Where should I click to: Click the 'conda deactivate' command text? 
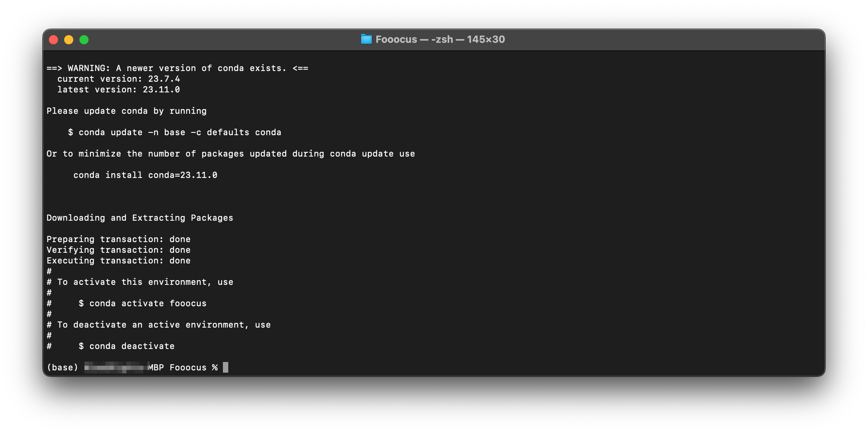(x=132, y=346)
